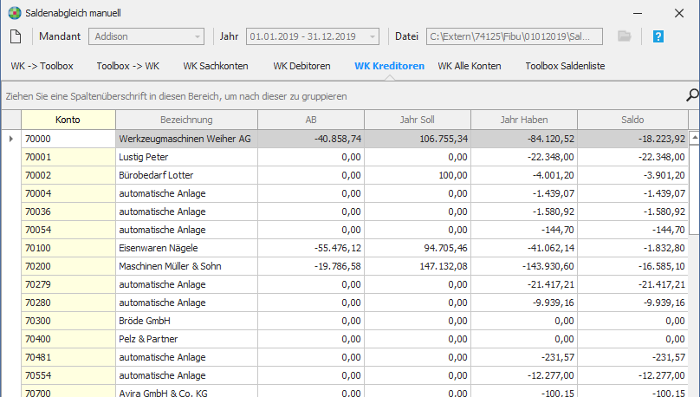This screenshot has height=397, width=700.
Task: Sort by the Saldo column header
Action: point(633,120)
